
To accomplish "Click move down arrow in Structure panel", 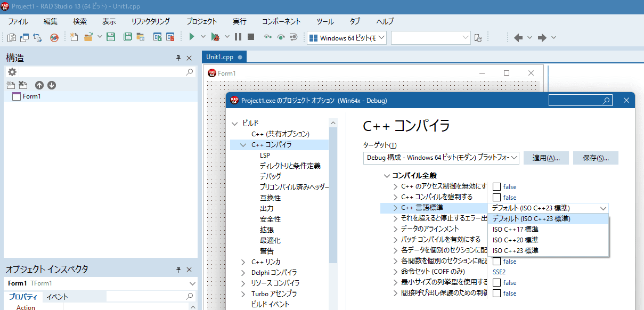I will tap(52, 85).
